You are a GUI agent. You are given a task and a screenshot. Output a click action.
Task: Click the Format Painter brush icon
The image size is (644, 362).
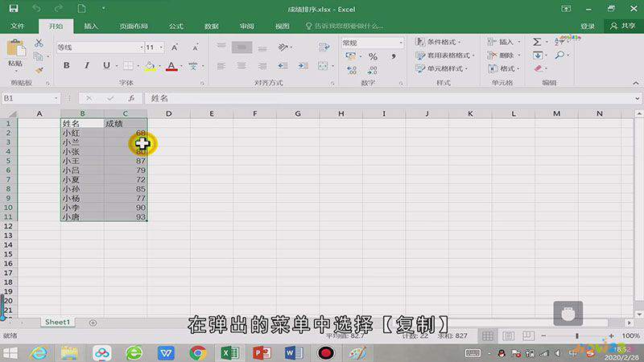(39, 70)
